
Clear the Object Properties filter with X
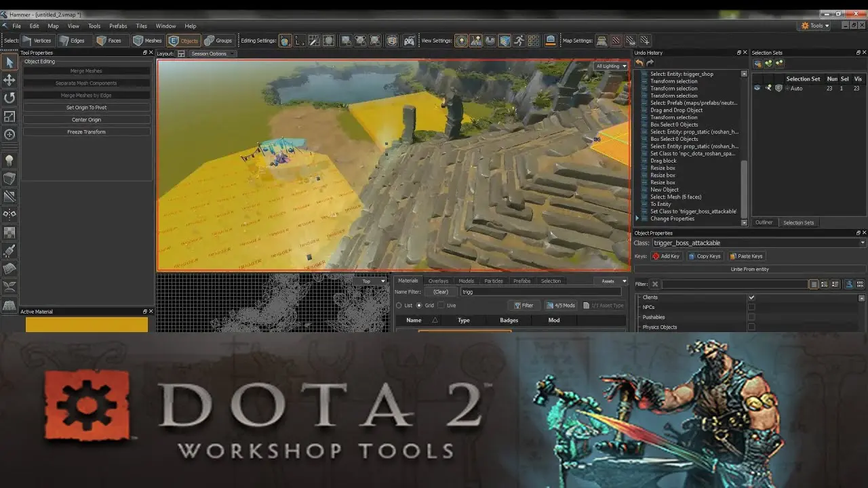655,285
